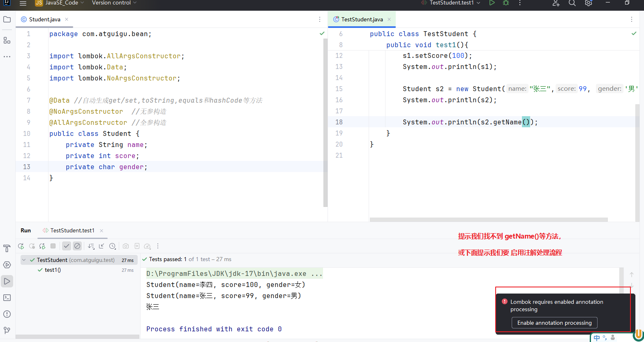Click the 'private char gender;' line
The width and height of the screenshot is (644, 342).
(106, 167)
